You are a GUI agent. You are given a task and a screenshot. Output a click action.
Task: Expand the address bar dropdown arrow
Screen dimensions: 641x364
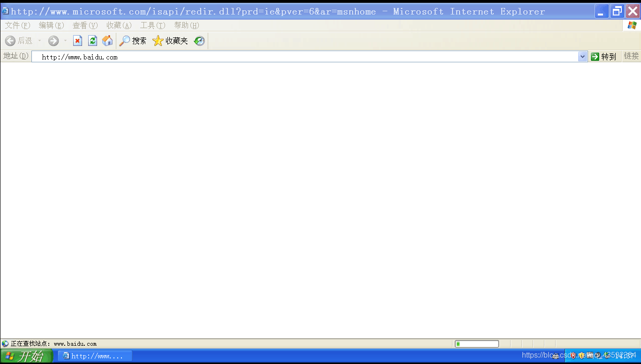pos(583,57)
